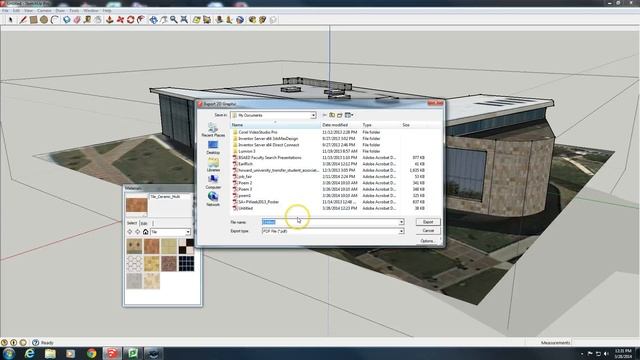This screenshot has height=360, width=640.
Task: Select the red Move tool
Action: click(120, 20)
